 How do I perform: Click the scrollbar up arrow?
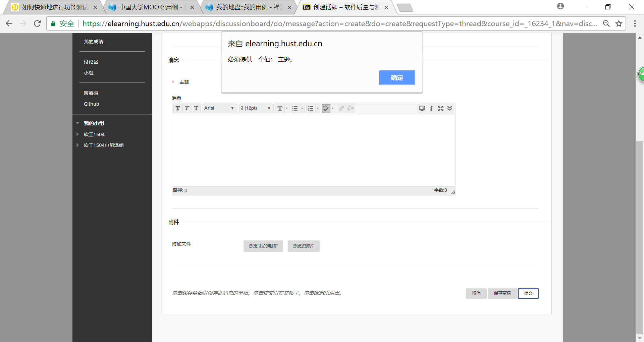[640, 38]
